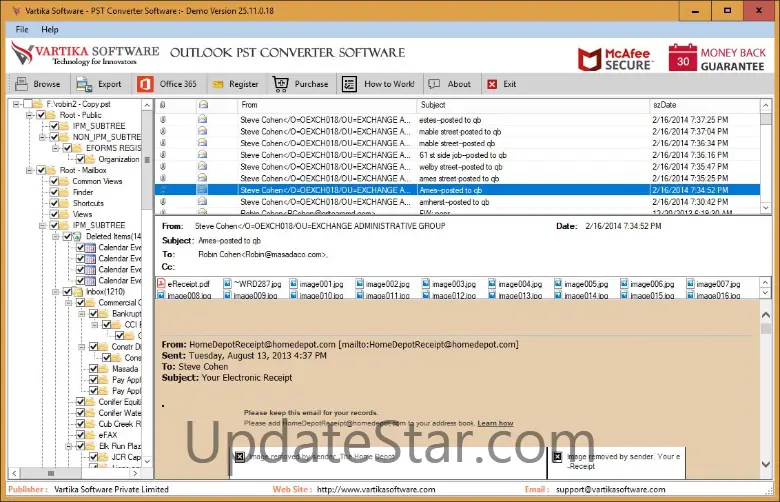Toggle checkbox for F:\robin2 - Copy.pst

click(28, 104)
